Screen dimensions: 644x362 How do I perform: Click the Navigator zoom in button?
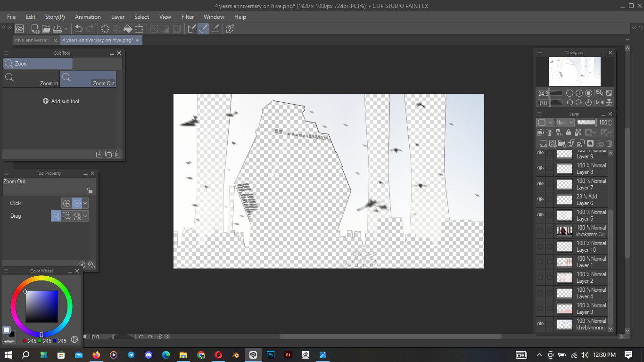point(579,93)
